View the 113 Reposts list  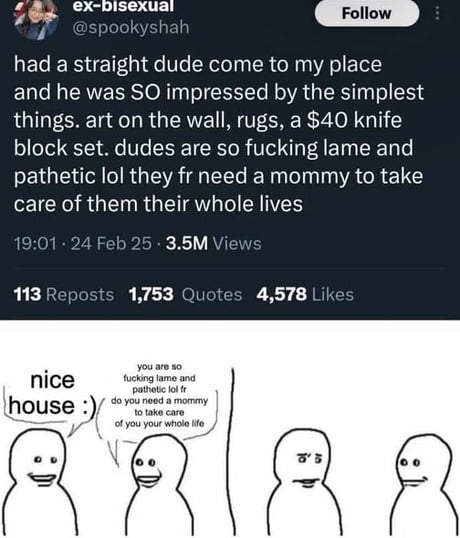point(64,294)
